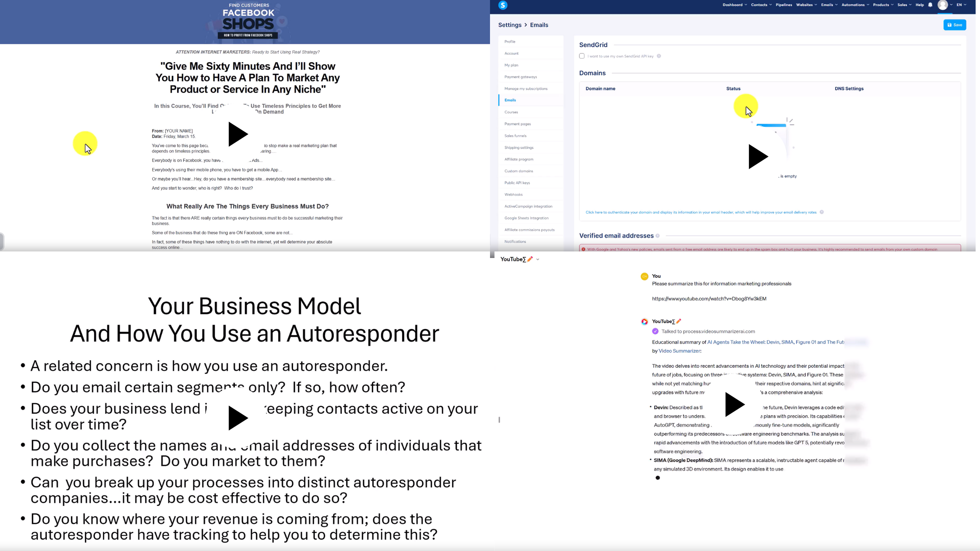980x551 pixels.
Task: Click the authenticate your domain link
Action: pyautogui.click(x=701, y=212)
